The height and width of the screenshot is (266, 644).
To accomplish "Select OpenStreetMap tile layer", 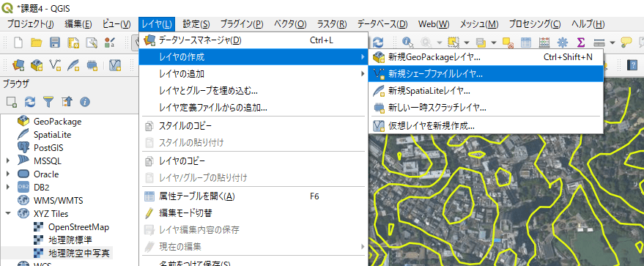I will click(x=78, y=226).
